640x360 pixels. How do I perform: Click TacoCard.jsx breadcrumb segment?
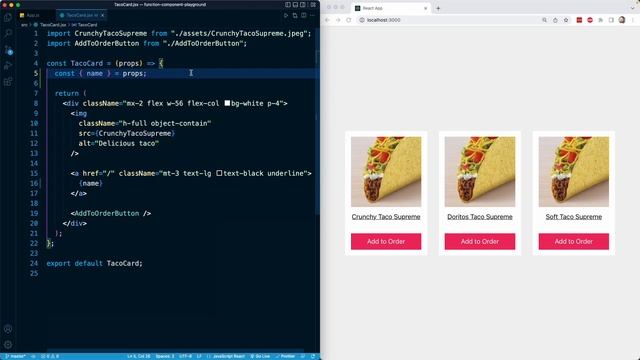coord(53,25)
